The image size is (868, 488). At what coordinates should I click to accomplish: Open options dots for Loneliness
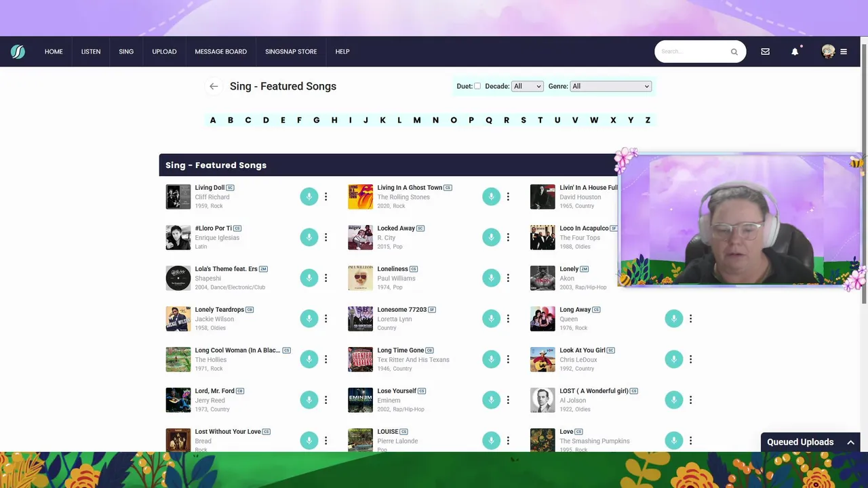click(x=508, y=278)
